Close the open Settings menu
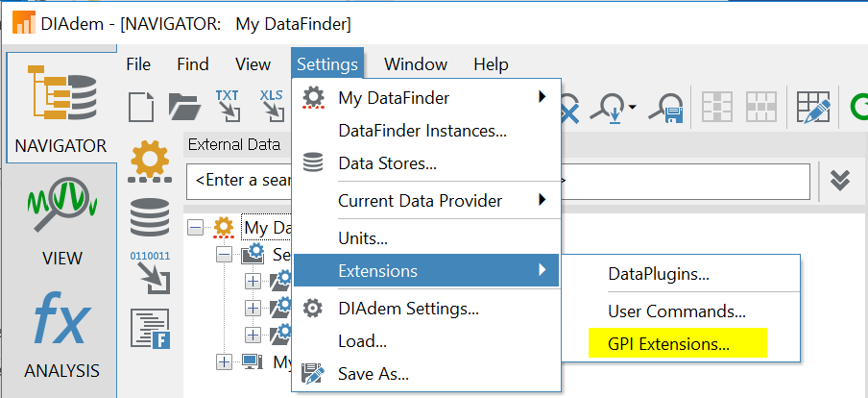This screenshot has height=398, width=868. [x=327, y=64]
